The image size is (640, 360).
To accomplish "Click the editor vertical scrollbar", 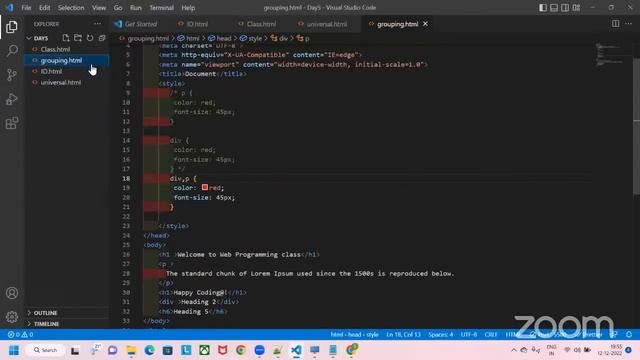I will coord(636,127).
